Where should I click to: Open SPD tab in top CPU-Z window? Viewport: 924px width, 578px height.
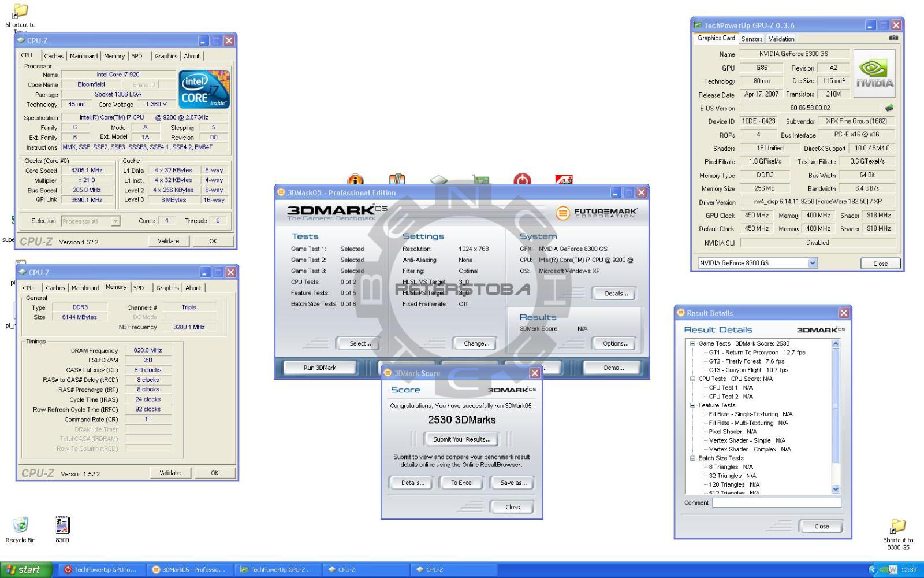[x=137, y=56]
